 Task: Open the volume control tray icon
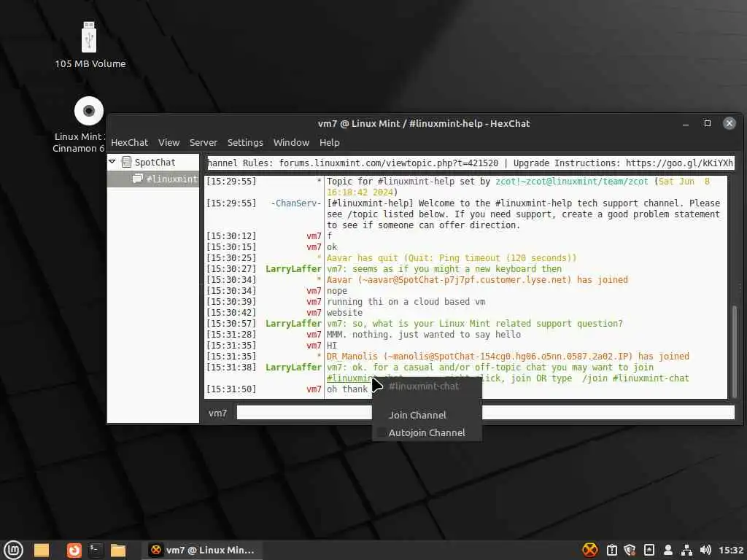click(x=705, y=550)
